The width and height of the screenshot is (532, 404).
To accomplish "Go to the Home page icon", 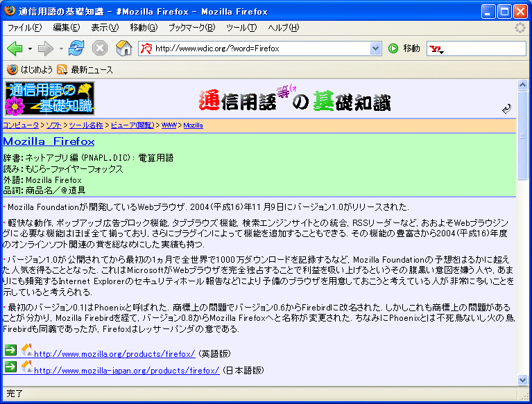I will tap(124, 48).
